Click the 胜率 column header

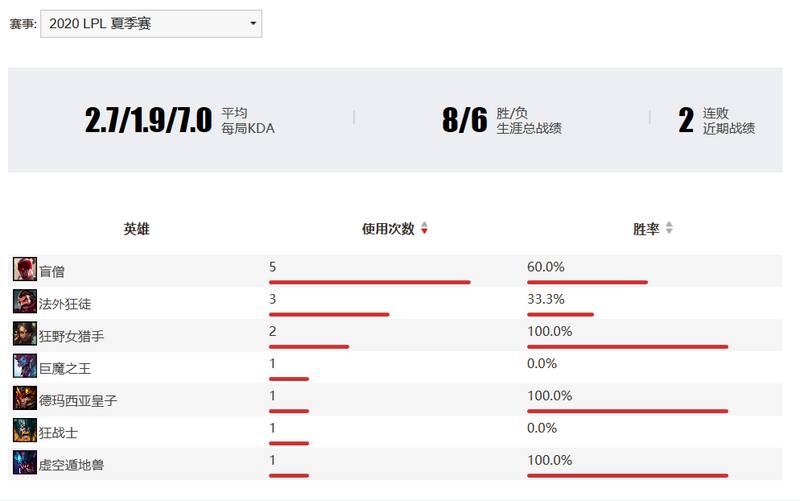click(646, 229)
